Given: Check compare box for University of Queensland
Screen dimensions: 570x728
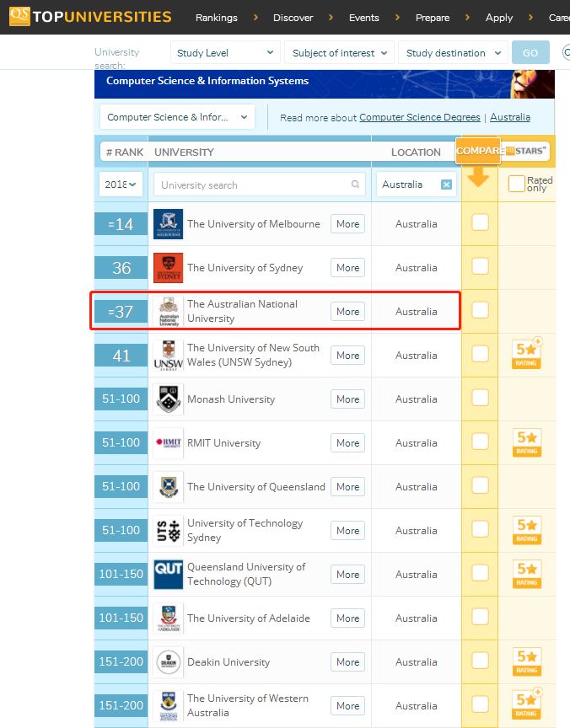Looking at the screenshot, I should [x=480, y=485].
